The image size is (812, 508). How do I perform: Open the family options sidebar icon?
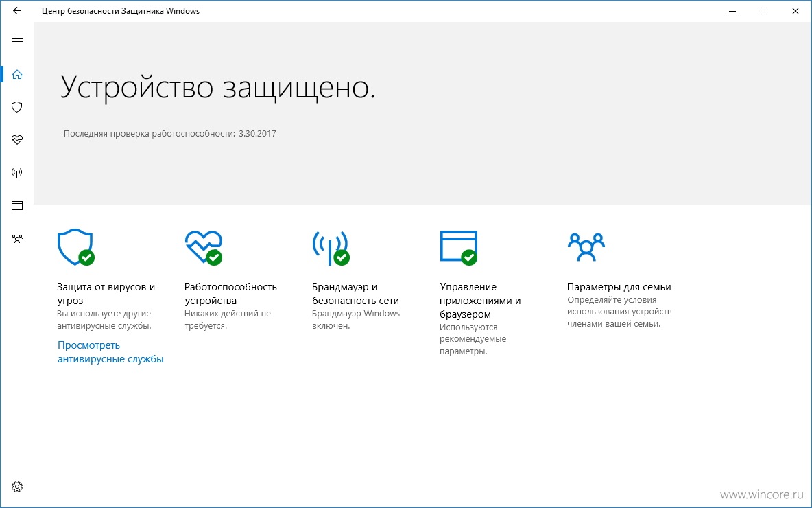[x=17, y=238]
